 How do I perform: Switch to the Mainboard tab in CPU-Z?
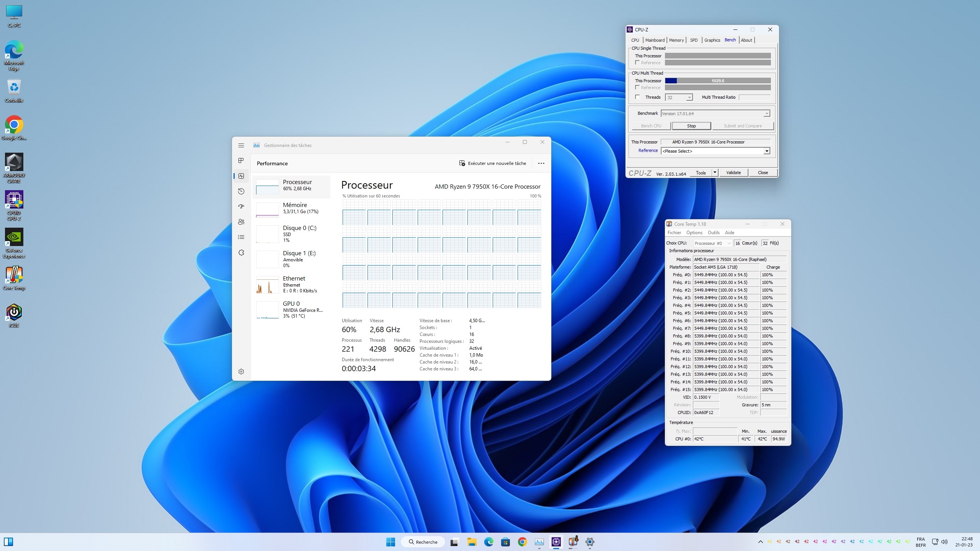click(x=655, y=40)
